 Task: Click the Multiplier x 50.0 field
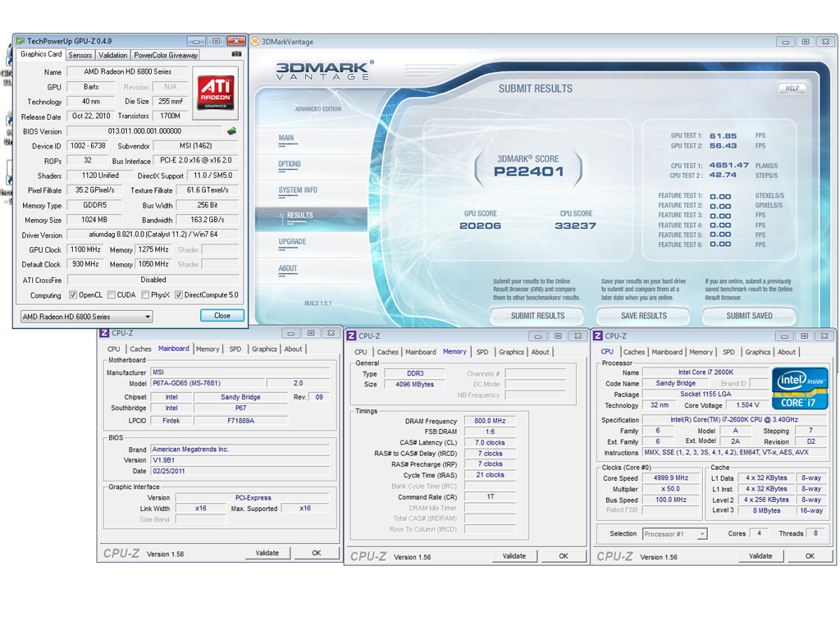coord(671,489)
